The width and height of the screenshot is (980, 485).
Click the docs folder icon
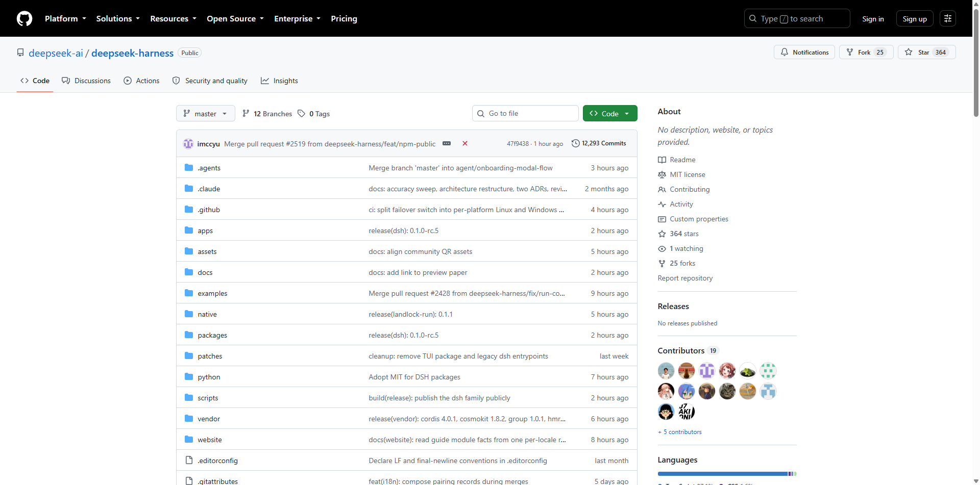click(189, 272)
